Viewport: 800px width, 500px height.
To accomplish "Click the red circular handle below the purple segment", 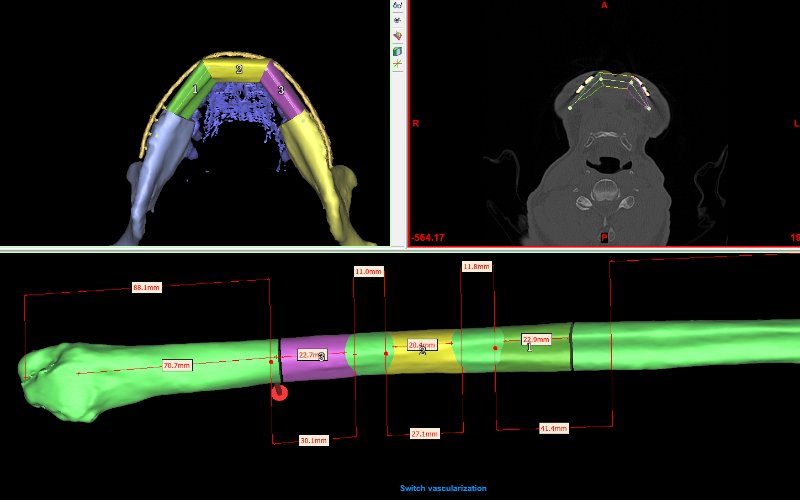I will coord(280,392).
